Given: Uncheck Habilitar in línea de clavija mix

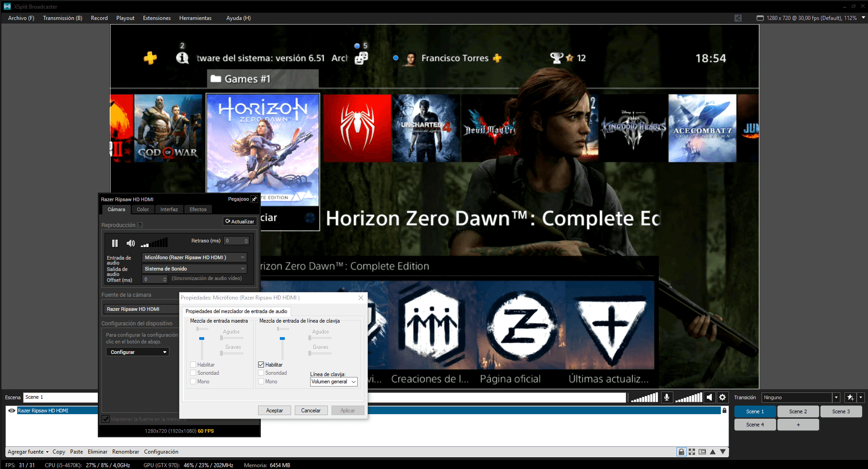Looking at the screenshot, I should pyautogui.click(x=261, y=365).
